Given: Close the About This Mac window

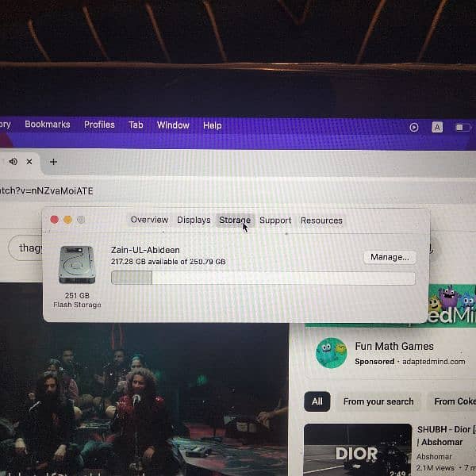Looking at the screenshot, I should [54, 220].
